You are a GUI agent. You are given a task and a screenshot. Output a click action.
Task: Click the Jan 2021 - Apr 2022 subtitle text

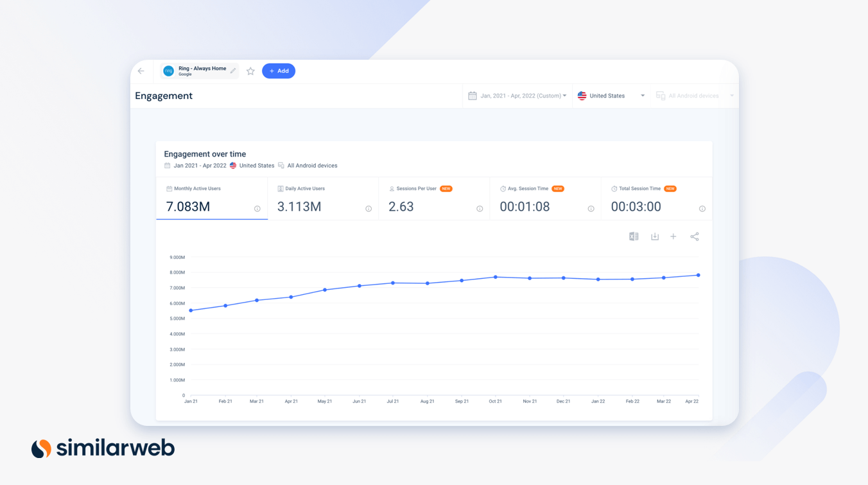(200, 166)
